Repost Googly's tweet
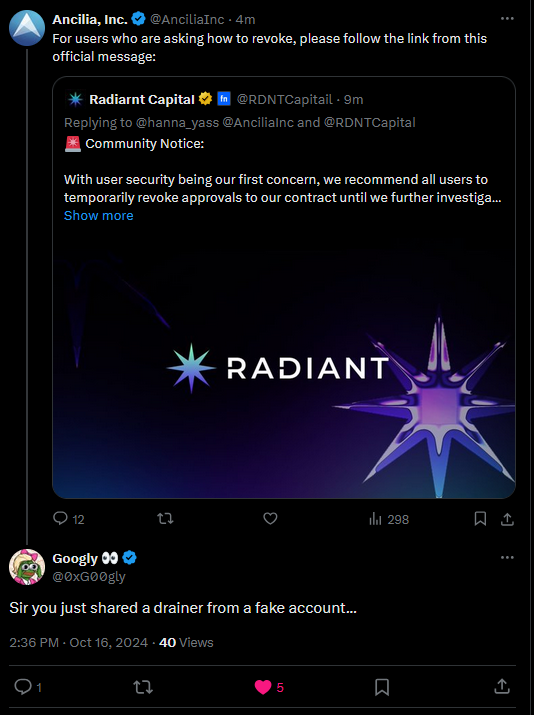The height and width of the screenshot is (715, 534). (x=143, y=687)
